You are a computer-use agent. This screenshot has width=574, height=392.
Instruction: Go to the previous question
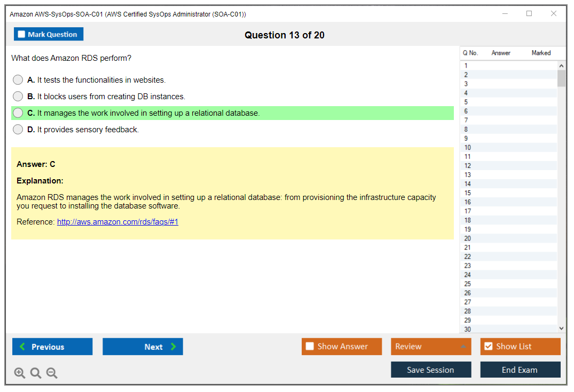tap(52, 347)
